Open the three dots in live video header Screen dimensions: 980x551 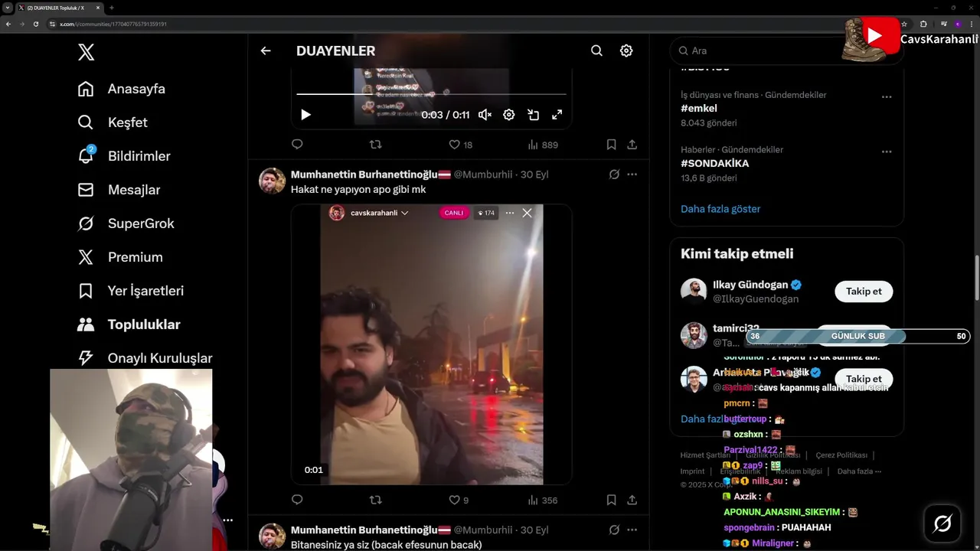coord(510,213)
